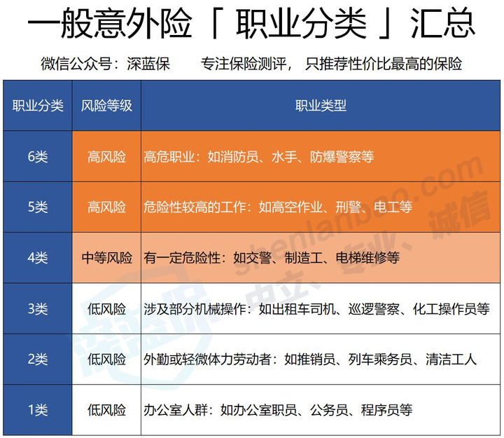The width and height of the screenshot is (504, 438).
Task: Click the 1类 row label
Action: click(38, 410)
